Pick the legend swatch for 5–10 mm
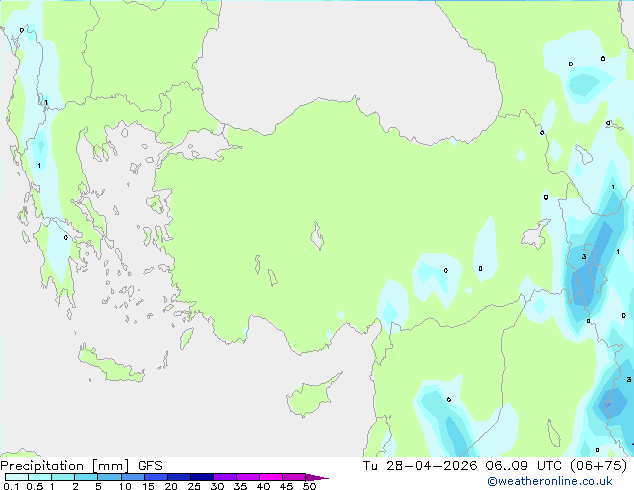634x490 pixels. click(109, 477)
